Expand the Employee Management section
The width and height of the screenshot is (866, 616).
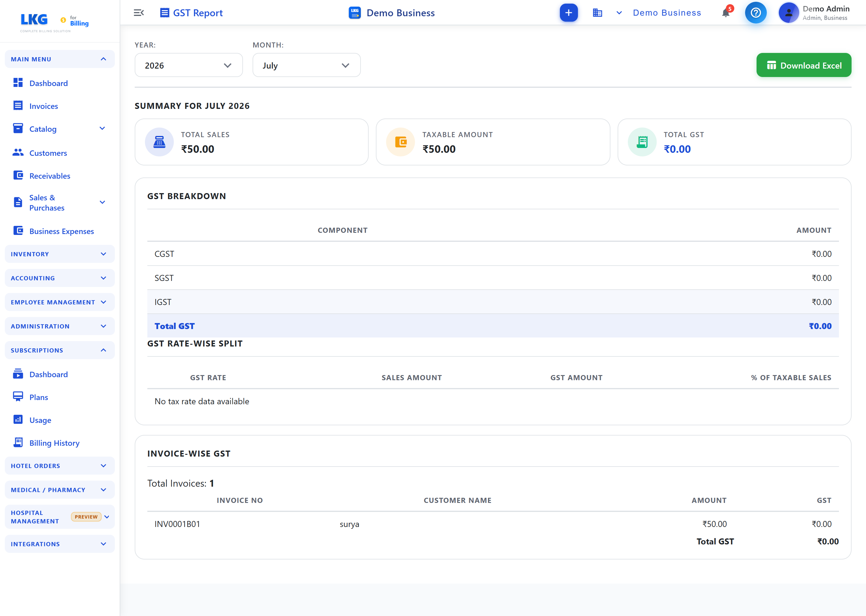[60, 302]
